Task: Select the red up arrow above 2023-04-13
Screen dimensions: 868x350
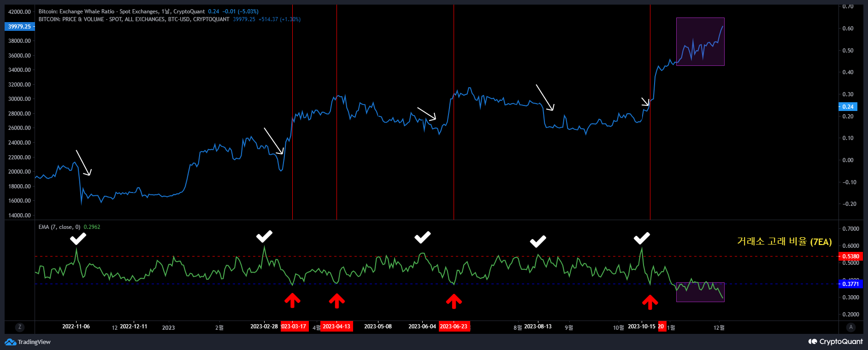Action: (x=337, y=301)
